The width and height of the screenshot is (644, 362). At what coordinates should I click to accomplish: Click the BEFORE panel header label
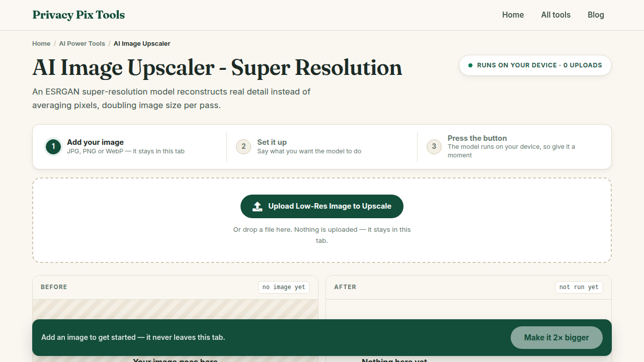click(x=54, y=287)
